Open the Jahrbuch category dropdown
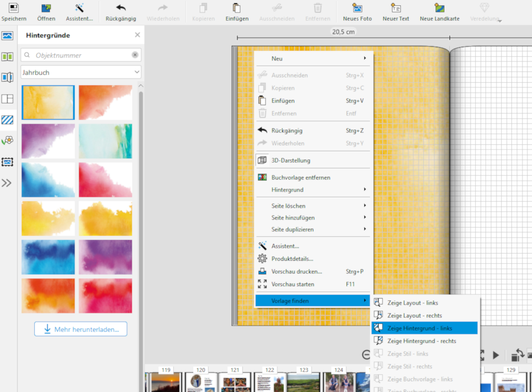 pos(81,72)
